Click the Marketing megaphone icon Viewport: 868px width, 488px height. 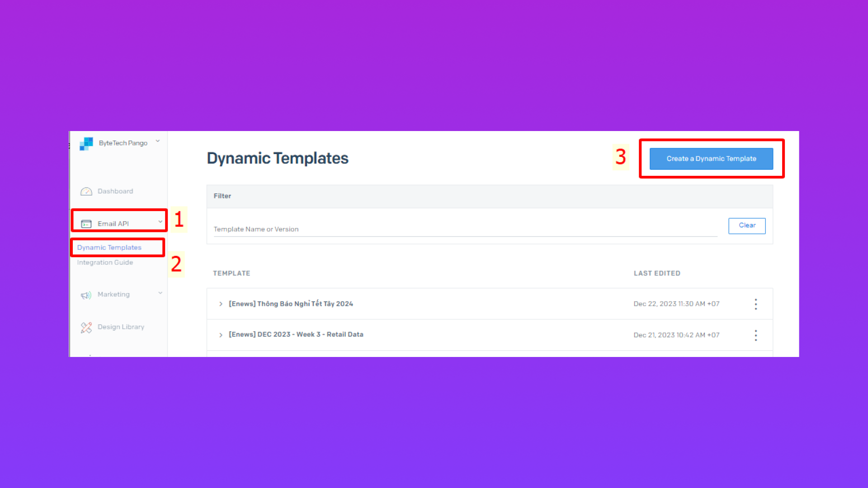pos(86,295)
